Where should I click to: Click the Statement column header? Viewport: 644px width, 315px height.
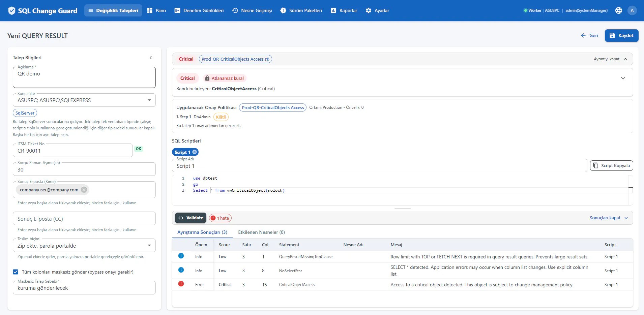(289, 245)
